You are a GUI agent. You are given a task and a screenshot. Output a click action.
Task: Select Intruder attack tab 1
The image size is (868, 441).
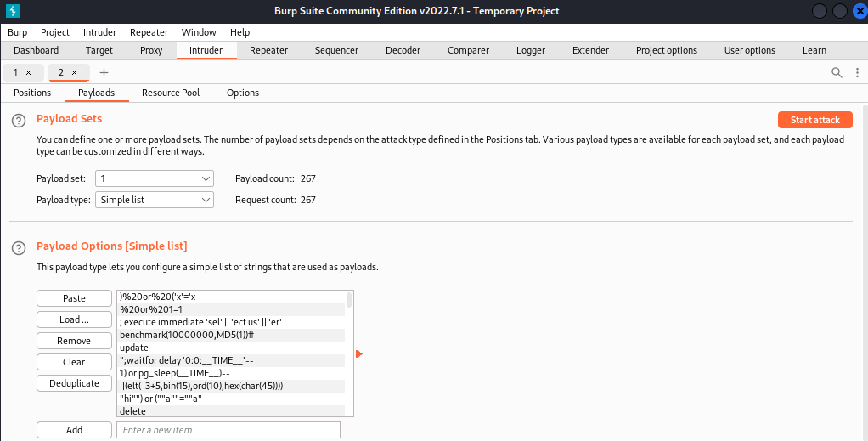click(15, 72)
